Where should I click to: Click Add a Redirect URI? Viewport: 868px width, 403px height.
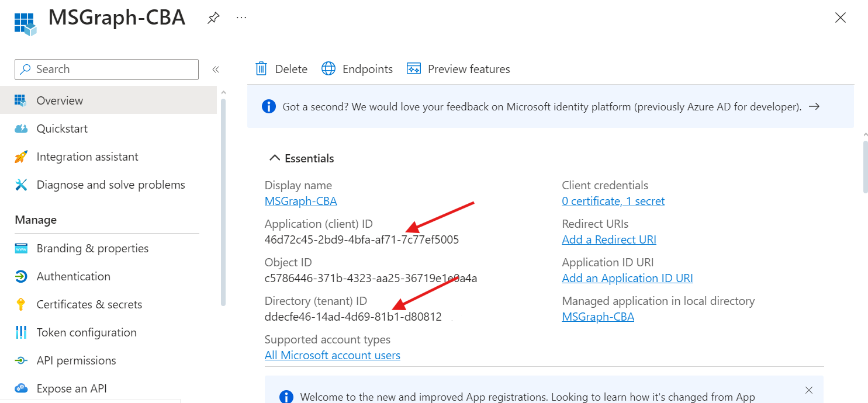608,239
